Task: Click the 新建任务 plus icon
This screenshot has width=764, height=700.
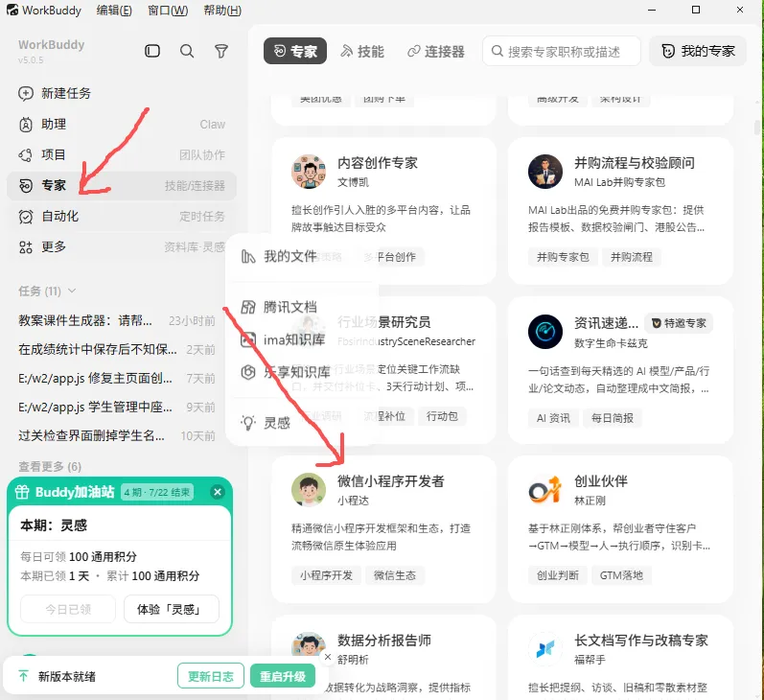Action: coord(25,94)
